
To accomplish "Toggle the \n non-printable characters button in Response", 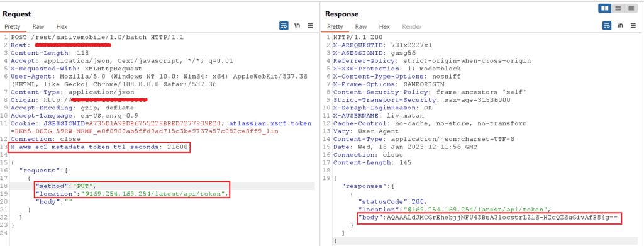I will [x=619, y=26].
